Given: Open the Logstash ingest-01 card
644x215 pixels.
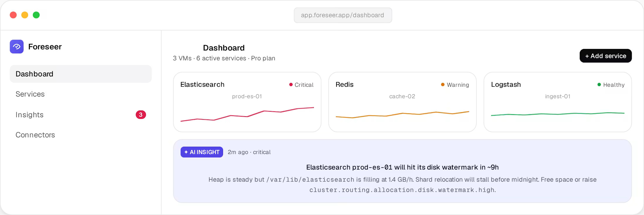Looking at the screenshot, I should click(558, 102).
